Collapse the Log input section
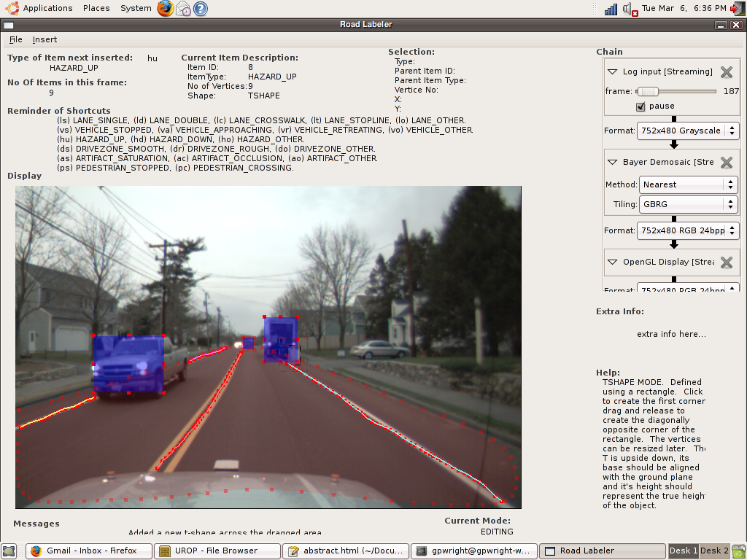 pos(613,71)
